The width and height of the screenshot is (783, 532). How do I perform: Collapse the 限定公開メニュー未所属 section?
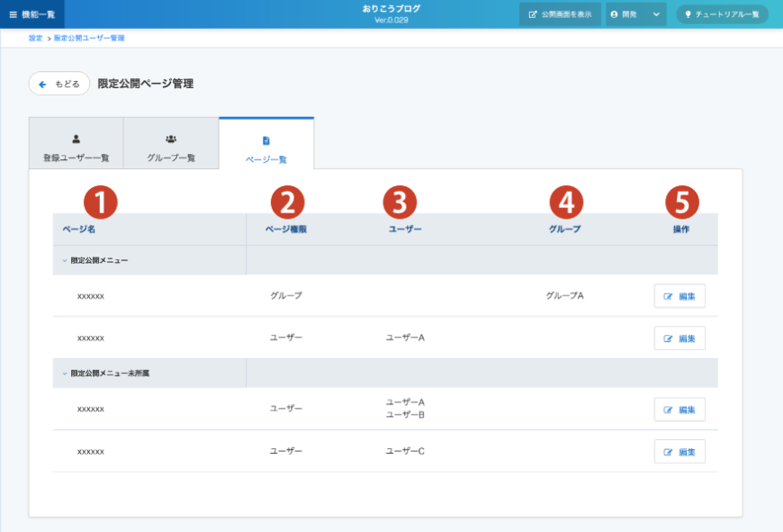click(65, 373)
